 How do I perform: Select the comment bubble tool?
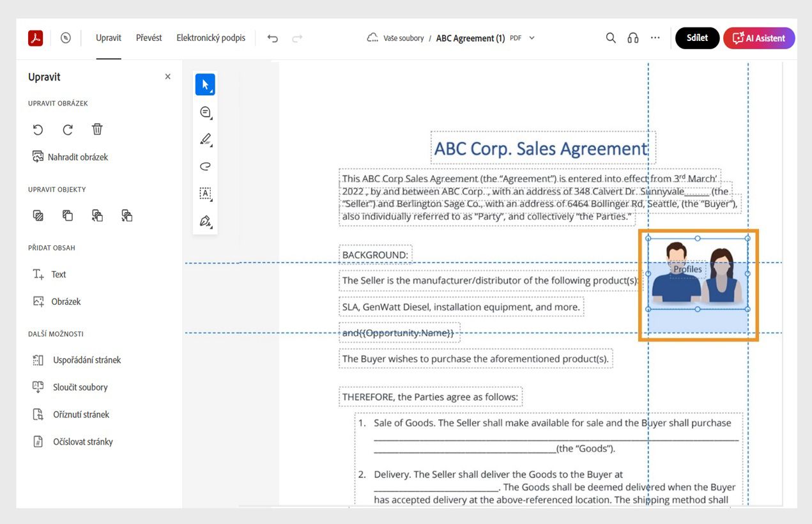click(x=205, y=112)
